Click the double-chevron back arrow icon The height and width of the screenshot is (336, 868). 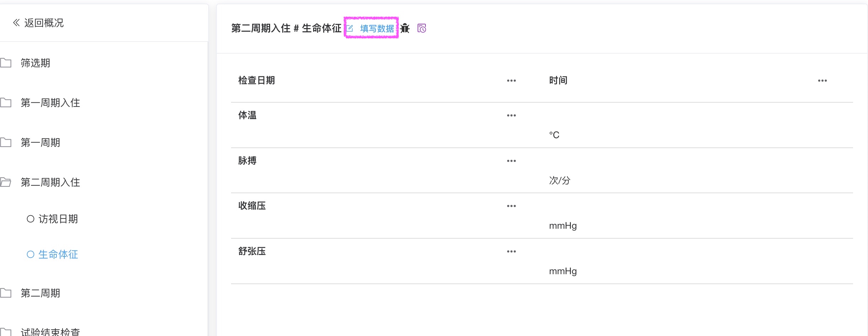coord(16,23)
